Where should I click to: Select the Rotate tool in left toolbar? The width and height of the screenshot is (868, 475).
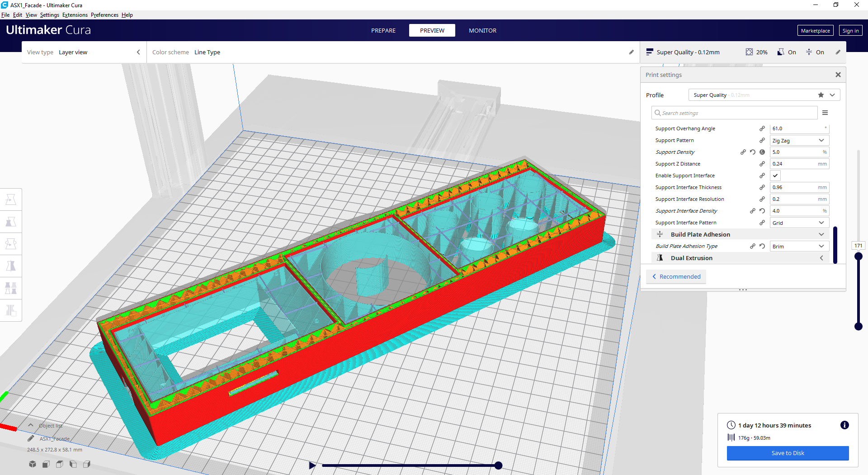tap(11, 244)
